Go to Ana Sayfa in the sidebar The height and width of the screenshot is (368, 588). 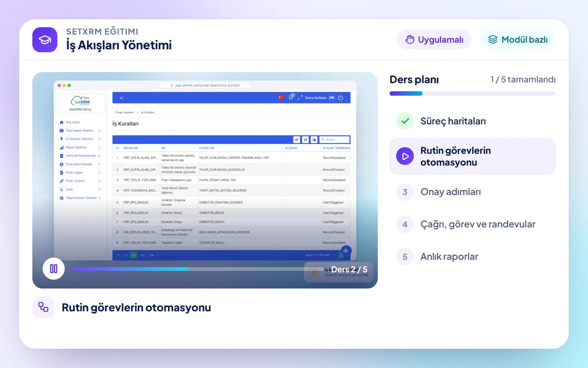[69, 122]
